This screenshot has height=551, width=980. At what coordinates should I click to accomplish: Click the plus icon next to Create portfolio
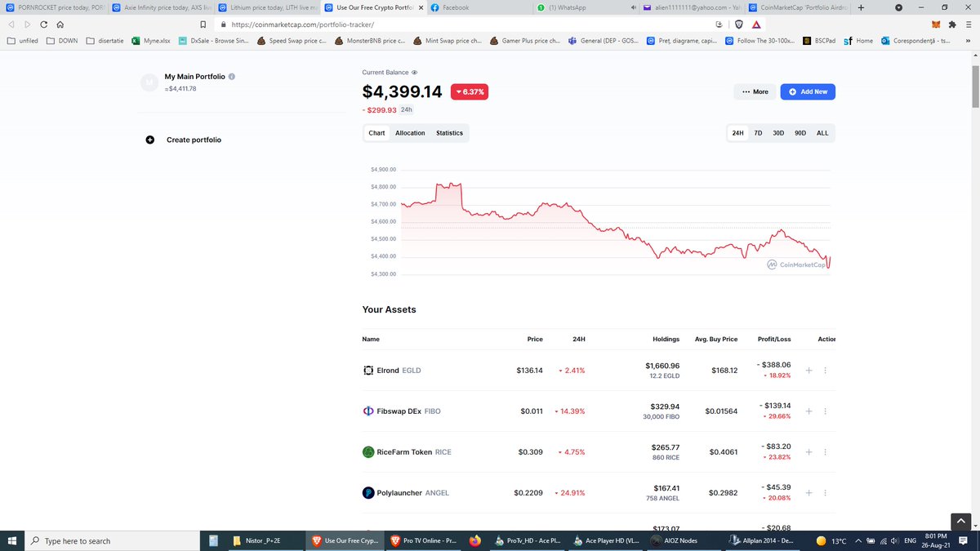149,140
